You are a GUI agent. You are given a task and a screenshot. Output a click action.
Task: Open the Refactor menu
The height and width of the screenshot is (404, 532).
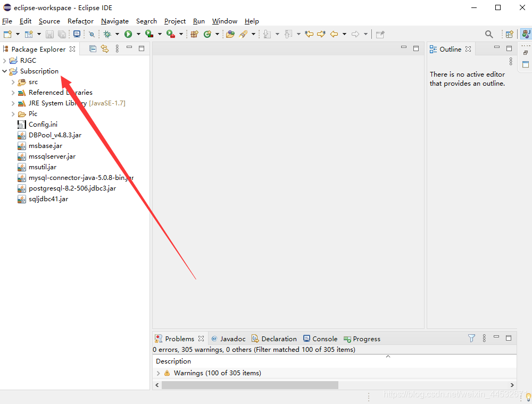click(80, 21)
